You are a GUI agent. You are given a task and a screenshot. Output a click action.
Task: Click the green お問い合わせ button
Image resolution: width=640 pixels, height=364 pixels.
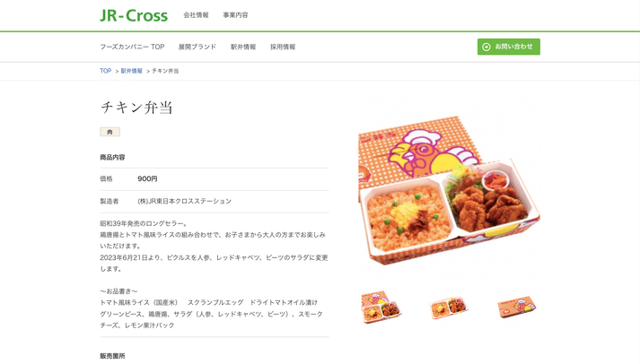point(509,47)
